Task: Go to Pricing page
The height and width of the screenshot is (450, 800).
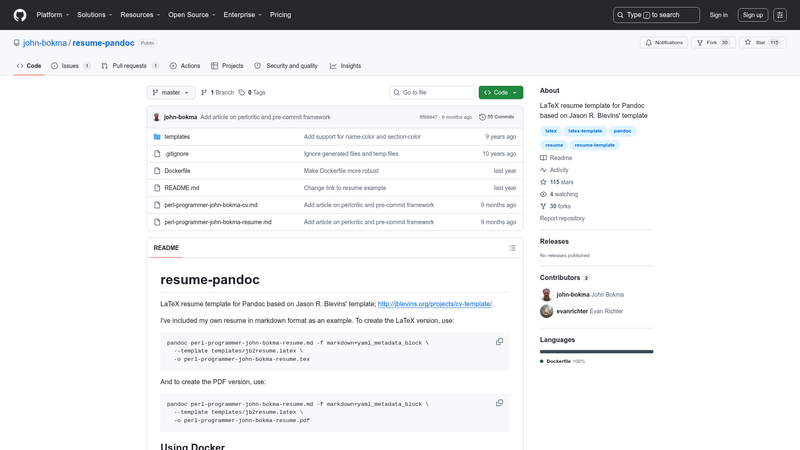Action: tap(281, 15)
